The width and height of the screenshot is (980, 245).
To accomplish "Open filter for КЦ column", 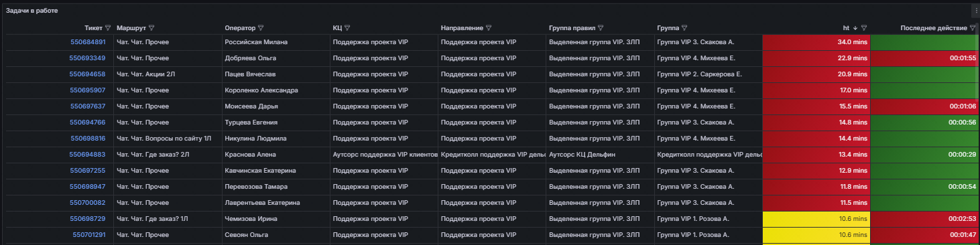I will point(349,28).
